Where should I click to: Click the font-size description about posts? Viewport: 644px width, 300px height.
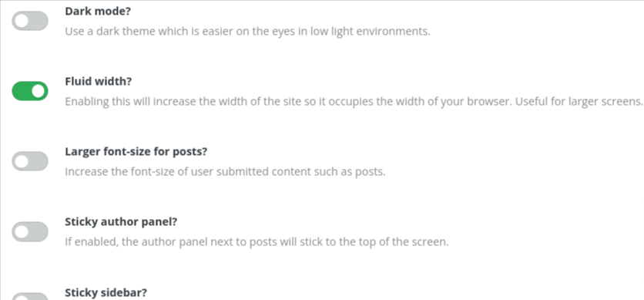point(225,171)
